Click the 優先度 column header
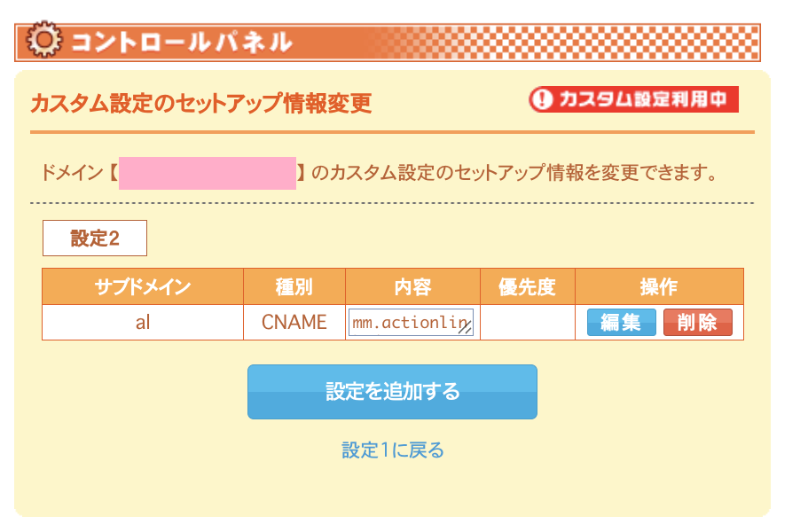 click(x=528, y=286)
